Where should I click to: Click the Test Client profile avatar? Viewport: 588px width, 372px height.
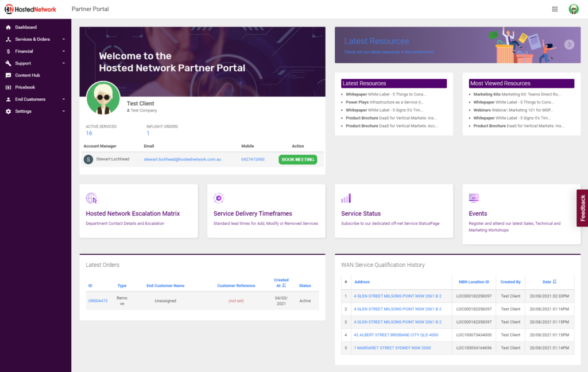103,98
